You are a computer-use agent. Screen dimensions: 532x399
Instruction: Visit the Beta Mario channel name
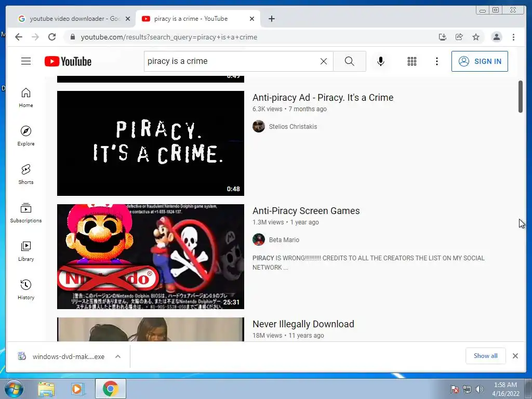coord(284,240)
